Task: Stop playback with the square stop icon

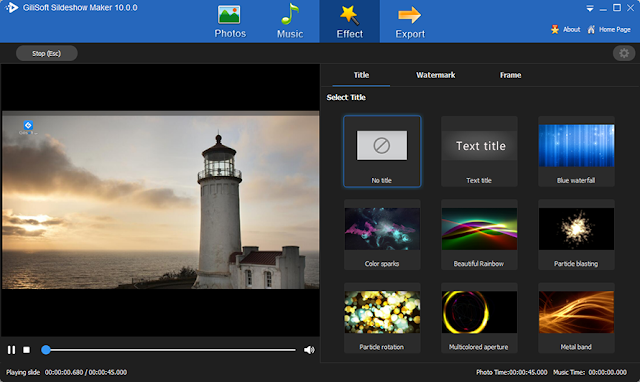Action: (x=27, y=350)
